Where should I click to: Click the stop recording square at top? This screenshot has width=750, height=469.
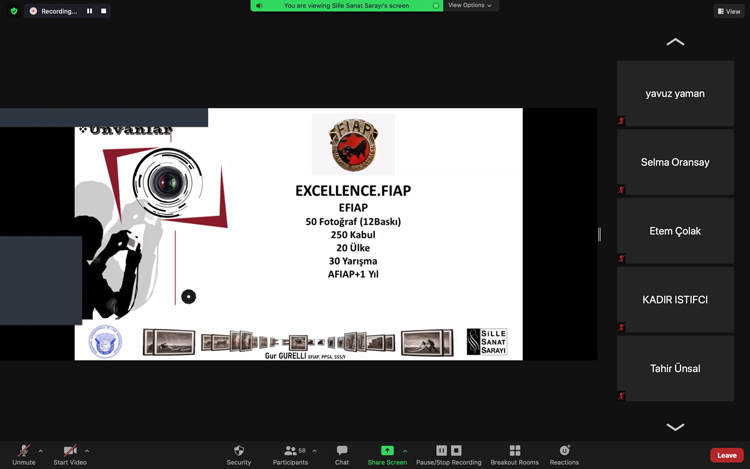tap(103, 11)
